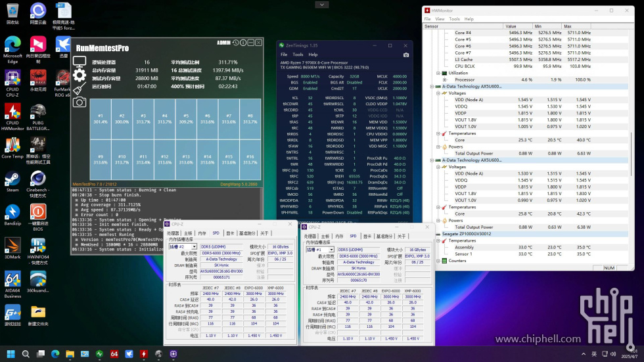Click RunMemtestPro monitor icon
The height and width of the screenshot is (362, 644).
(80, 62)
